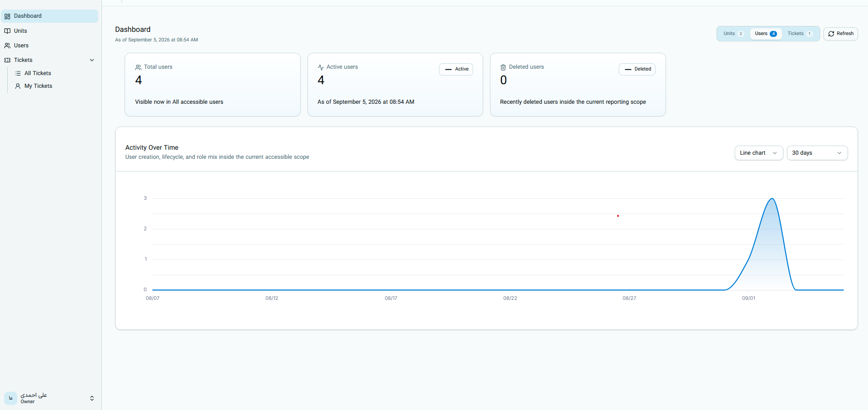Image resolution: width=868 pixels, height=410 pixels.
Task: Click the All Tickets list icon
Action: 18,73
